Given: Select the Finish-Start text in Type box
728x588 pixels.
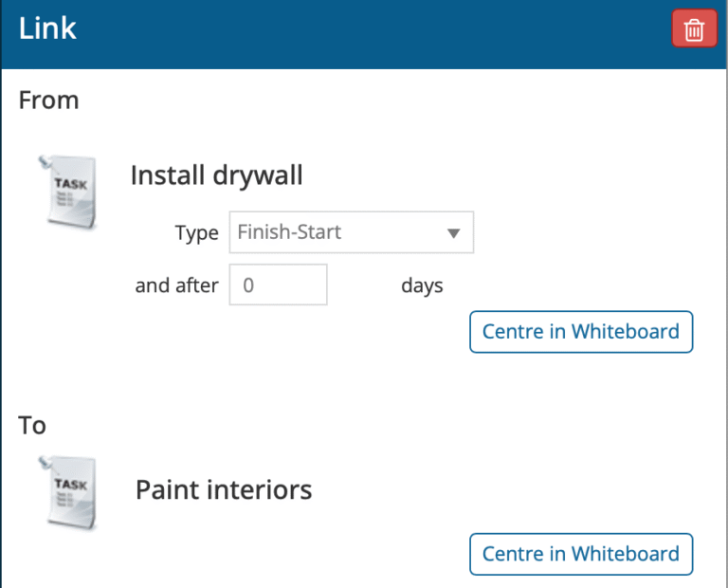Looking at the screenshot, I should click(x=289, y=232).
